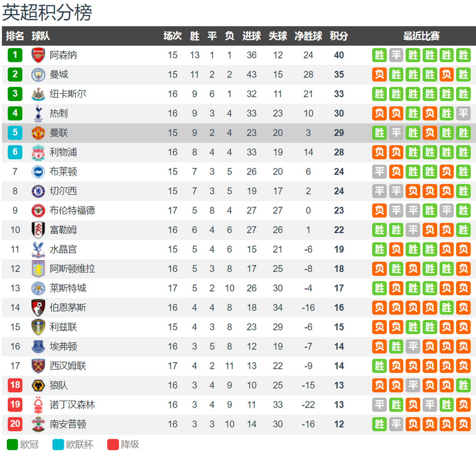Click Arsenal's gray 平 recent-match badge
The image size is (476, 455).
click(396, 55)
